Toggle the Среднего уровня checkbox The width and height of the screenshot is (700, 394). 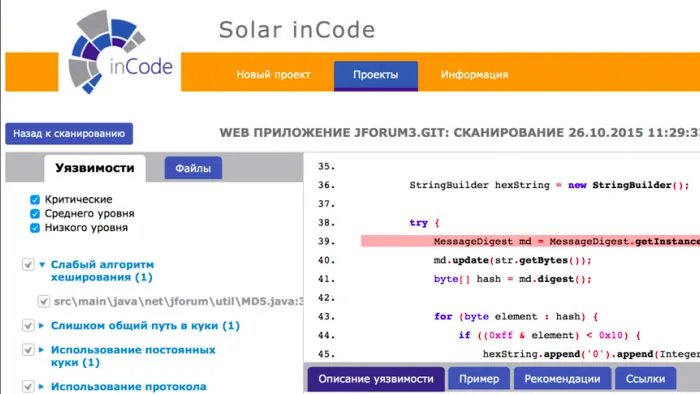point(35,214)
